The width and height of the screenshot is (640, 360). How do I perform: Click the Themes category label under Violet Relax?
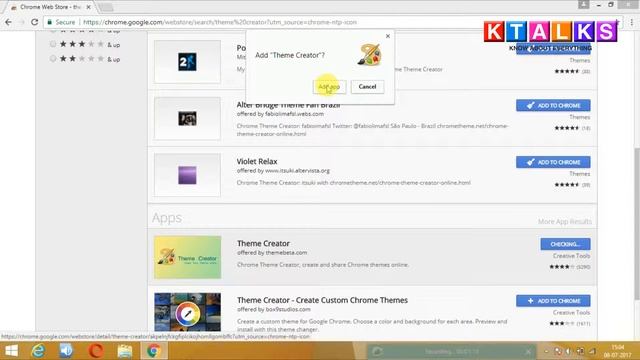click(580, 174)
